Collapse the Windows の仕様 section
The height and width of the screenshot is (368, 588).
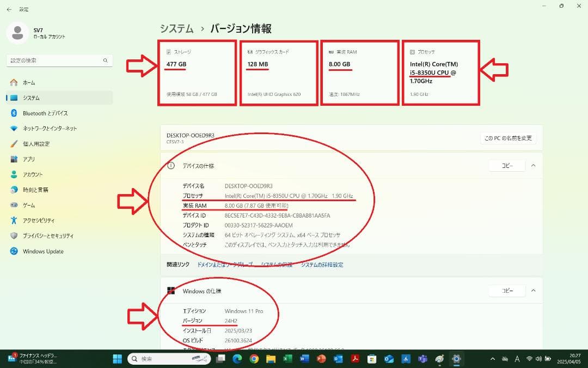click(x=533, y=291)
